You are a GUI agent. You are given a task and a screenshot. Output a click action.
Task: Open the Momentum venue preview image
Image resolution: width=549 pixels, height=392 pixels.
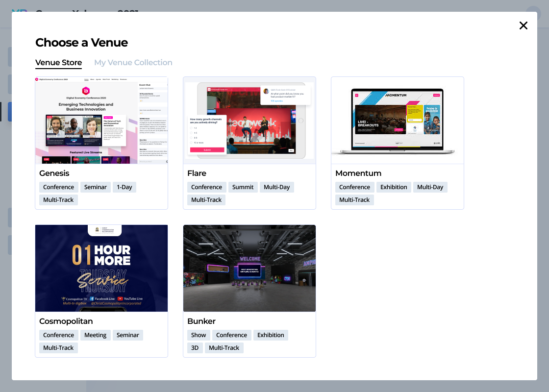397,120
